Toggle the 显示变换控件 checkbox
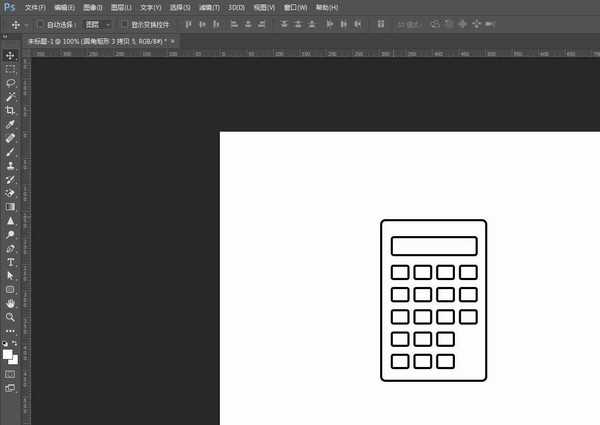Image resolution: width=600 pixels, height=425 pixels. pyautogui.click(x=124, y=24)
